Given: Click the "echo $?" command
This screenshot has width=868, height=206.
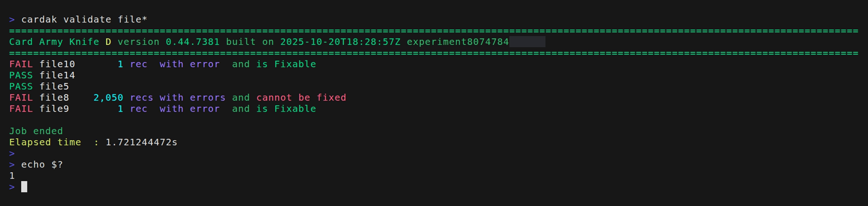Looking at the screenshot, I should pyautogui.click(x=42, y=164).
